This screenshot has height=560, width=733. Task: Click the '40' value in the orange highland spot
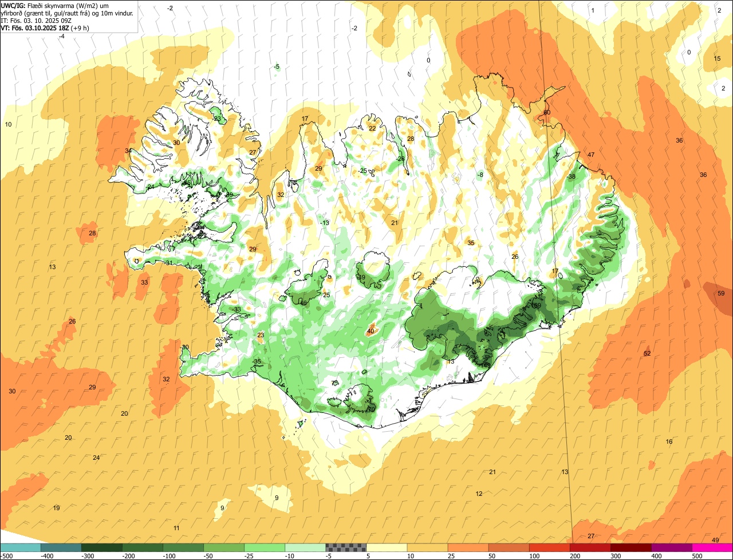click(x=371, y=331)
